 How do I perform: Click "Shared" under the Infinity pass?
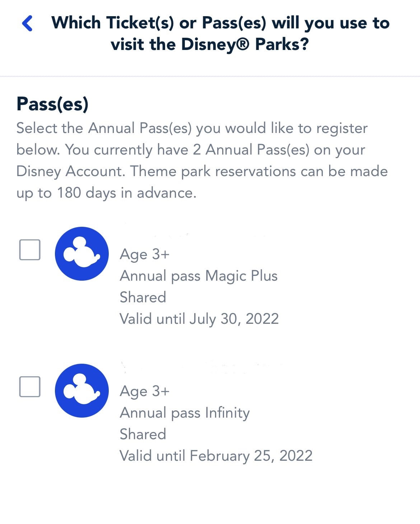point(143,435)
